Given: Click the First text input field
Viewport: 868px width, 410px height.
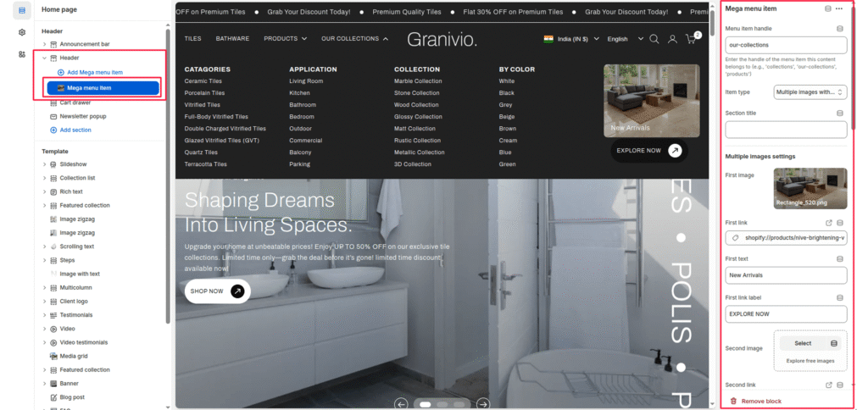Looking at the screenshot, I should tap(786, 275).
